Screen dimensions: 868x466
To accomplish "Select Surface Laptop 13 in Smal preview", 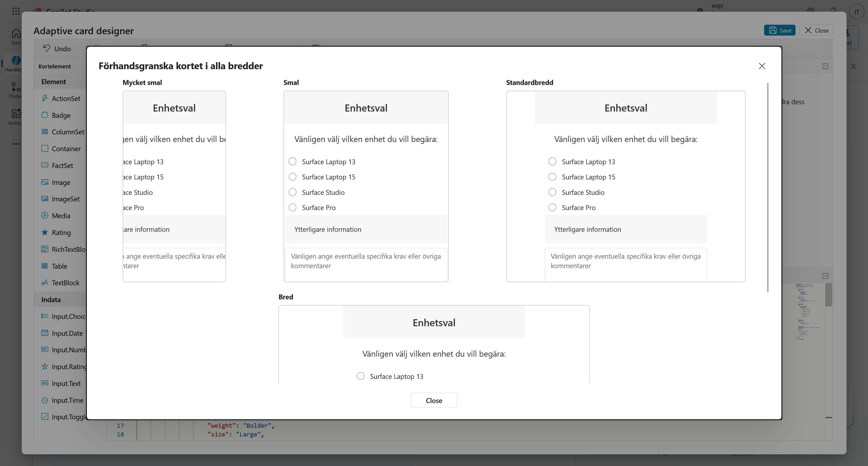I will coord(292,162).
